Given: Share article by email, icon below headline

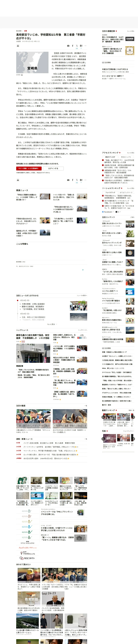Looking at the screenshot, I should (68, 46).
